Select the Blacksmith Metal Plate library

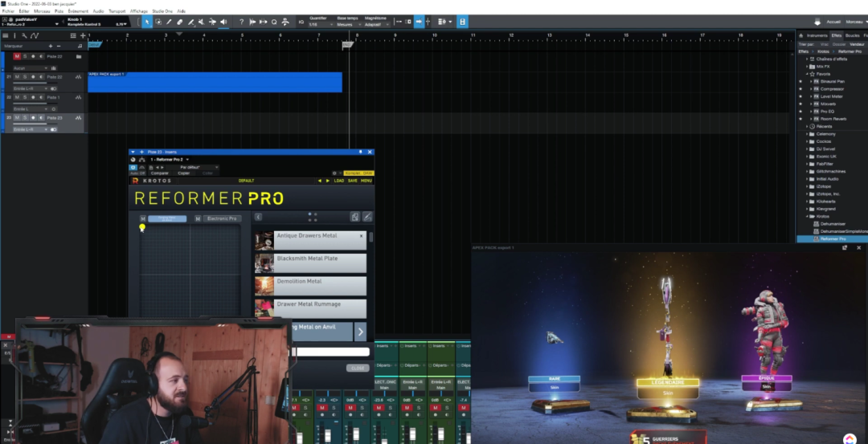310,263
